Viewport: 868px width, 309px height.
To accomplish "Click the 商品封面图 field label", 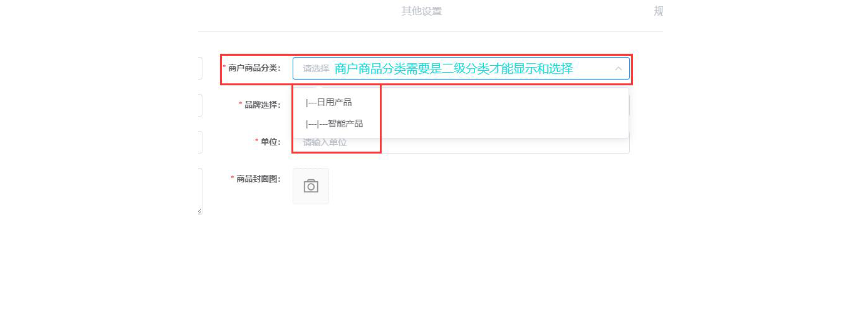I will (x=258, y=179).
